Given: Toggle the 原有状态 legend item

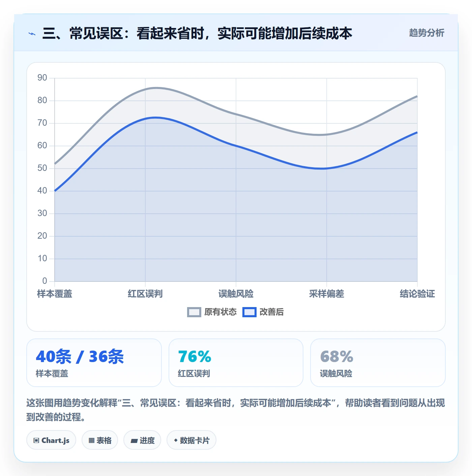Looking at the screenshot, I should (x=212, y=312).
